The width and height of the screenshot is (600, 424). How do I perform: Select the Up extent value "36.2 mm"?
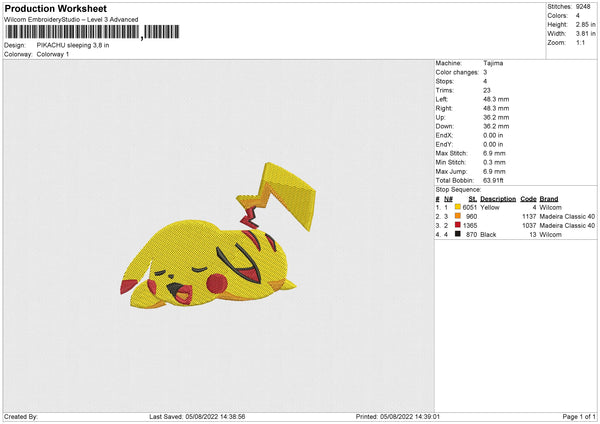click(x=496, y=117)
